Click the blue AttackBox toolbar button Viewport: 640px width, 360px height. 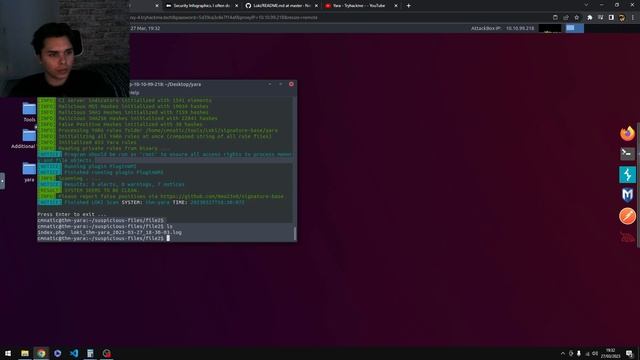click(x=574, y=28)
